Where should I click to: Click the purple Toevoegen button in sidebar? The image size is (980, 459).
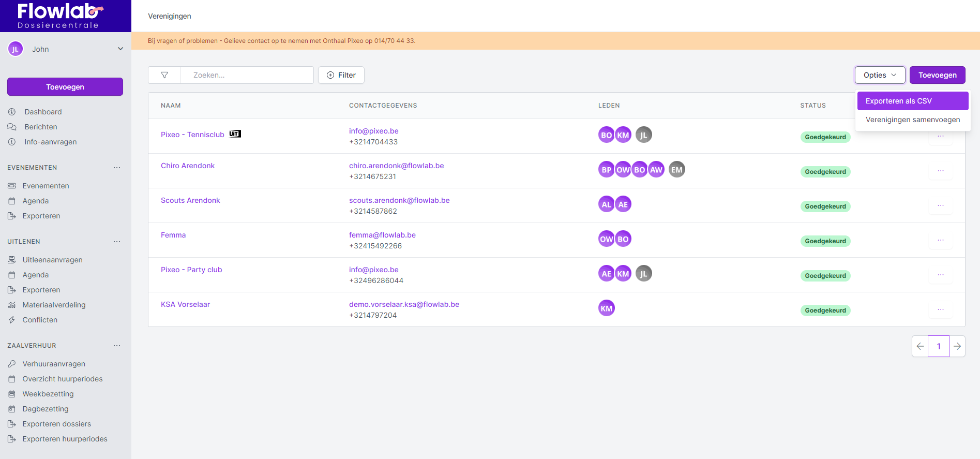click(65, 87)
